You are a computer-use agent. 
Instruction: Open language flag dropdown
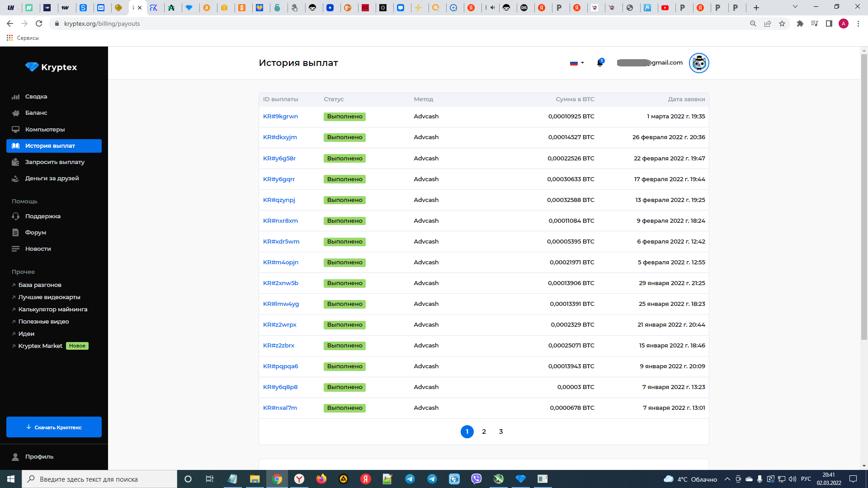577,63
